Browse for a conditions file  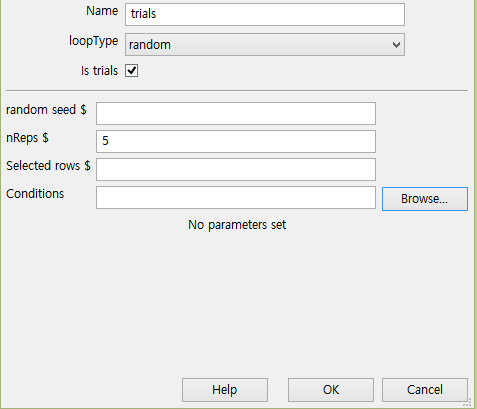coord(425,199)
